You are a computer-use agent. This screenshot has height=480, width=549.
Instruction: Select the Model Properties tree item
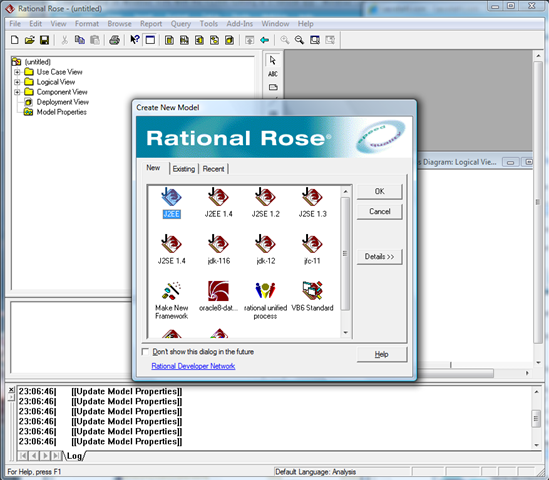pyautogui.click(x=62, y=112)
